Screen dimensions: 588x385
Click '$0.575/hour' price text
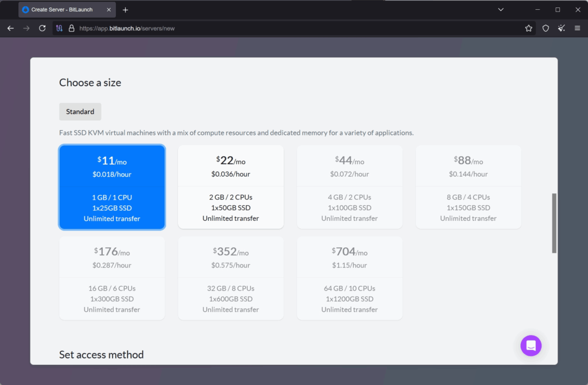click(x=231, y=265)
